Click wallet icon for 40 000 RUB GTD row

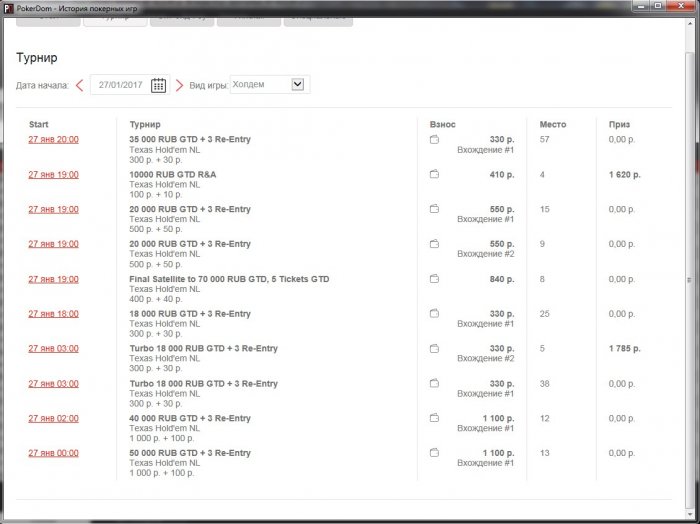[434, 418]
